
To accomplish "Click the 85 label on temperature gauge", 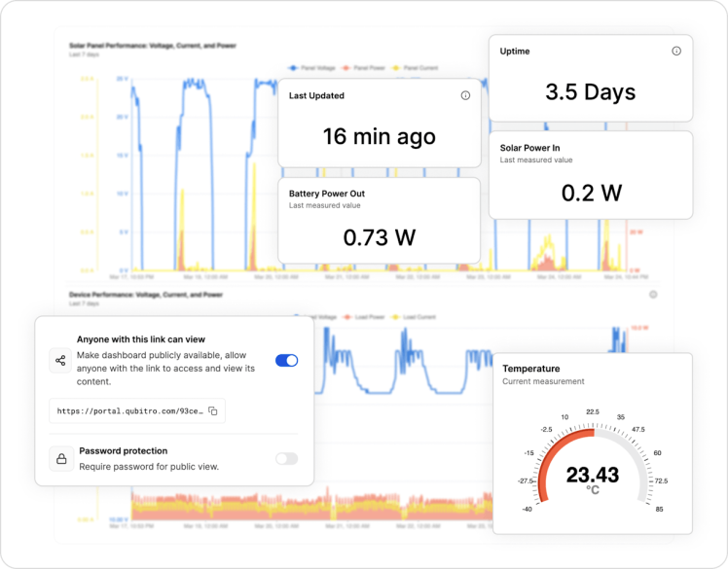I will [659, 509].
